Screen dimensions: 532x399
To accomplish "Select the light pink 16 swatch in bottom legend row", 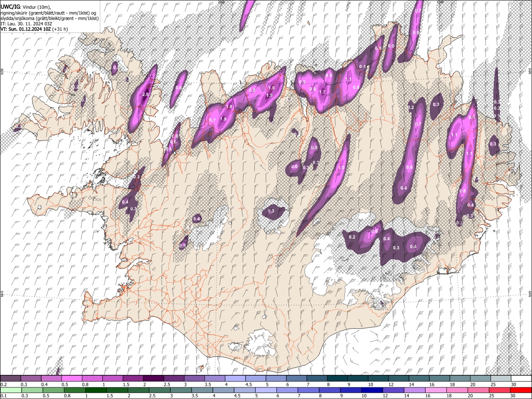I will tap(436, 390).
